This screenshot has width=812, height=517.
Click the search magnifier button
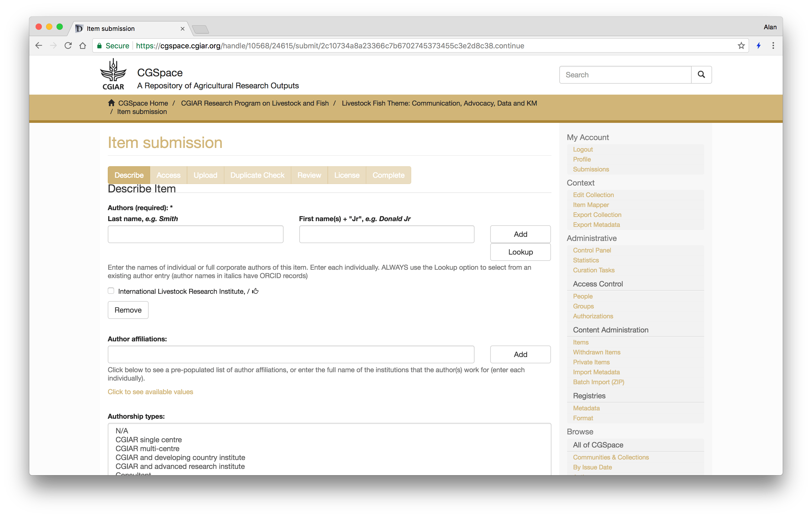(701, 74)
